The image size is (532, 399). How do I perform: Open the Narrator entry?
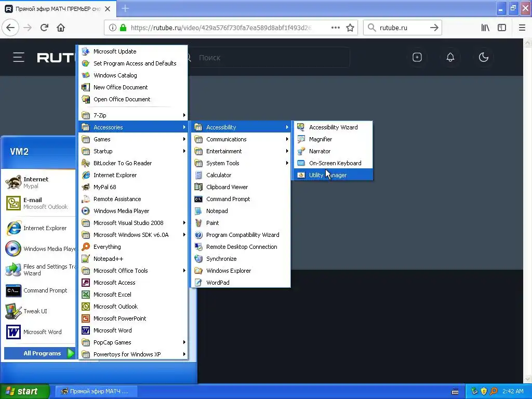[x=333, y=151]
